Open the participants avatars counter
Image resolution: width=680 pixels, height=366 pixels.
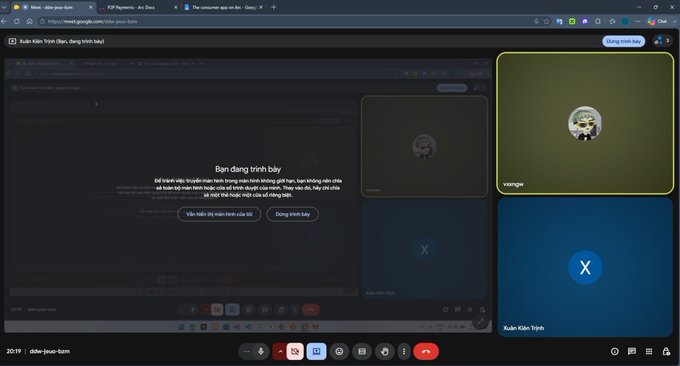(662, 41)
